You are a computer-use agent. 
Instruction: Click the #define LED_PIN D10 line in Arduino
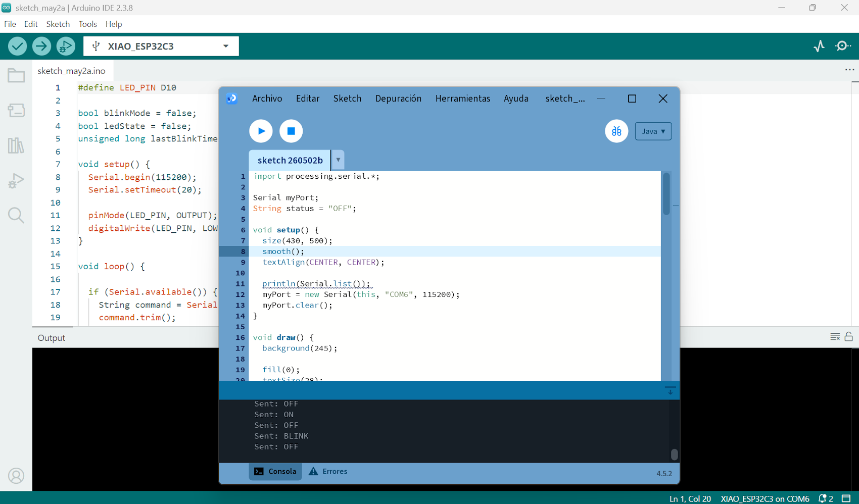click(127, 87)
